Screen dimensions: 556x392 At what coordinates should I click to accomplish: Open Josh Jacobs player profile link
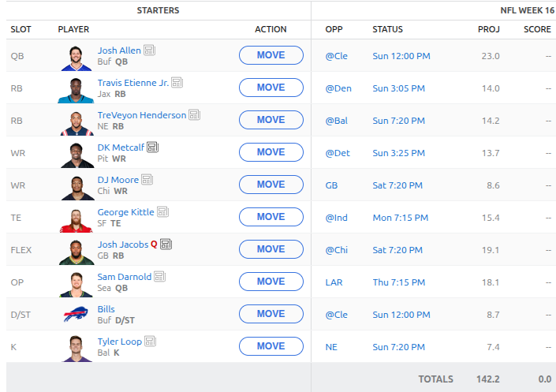122,245
